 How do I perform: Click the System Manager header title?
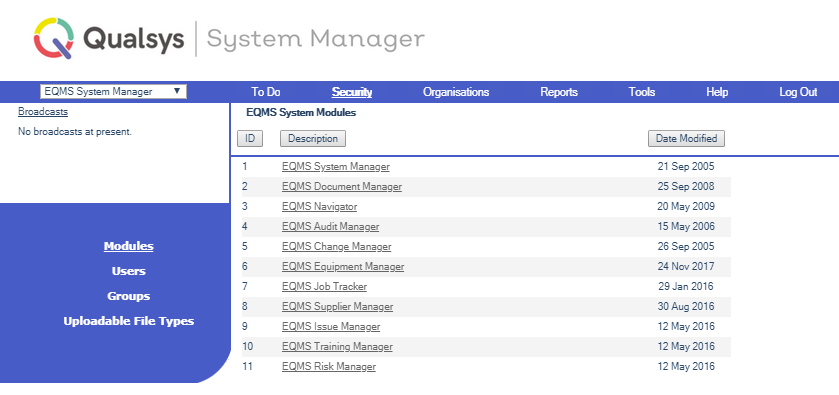click(x=316, y=40)
